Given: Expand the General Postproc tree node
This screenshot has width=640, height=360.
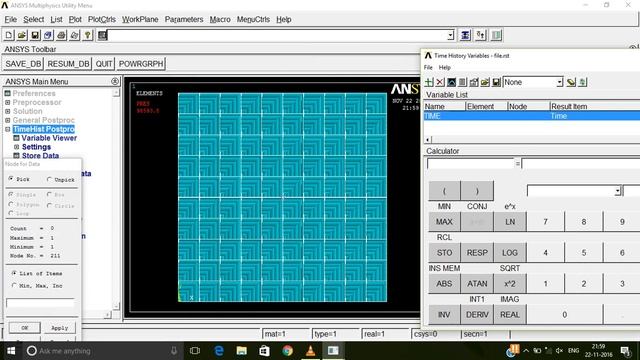Looking at the screenshot, I should click(x=7, y=120).
